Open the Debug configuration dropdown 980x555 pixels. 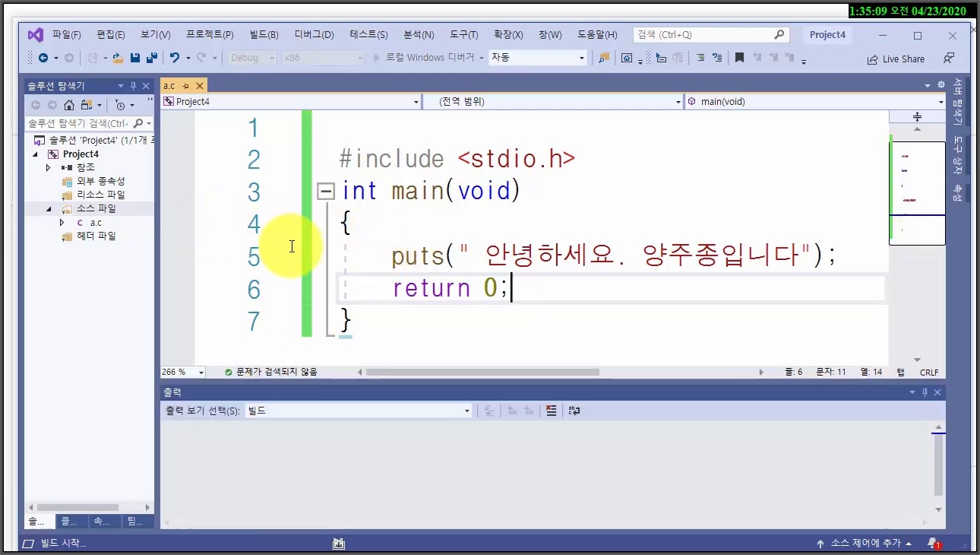(251, 58)
